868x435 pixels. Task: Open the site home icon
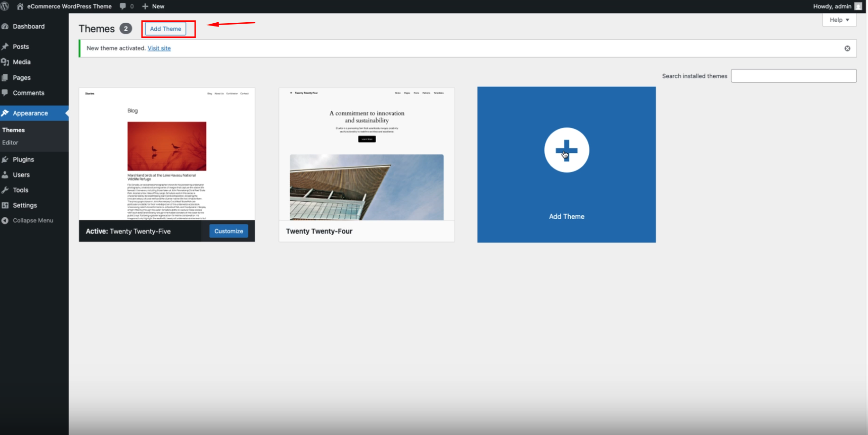(20, 6)
